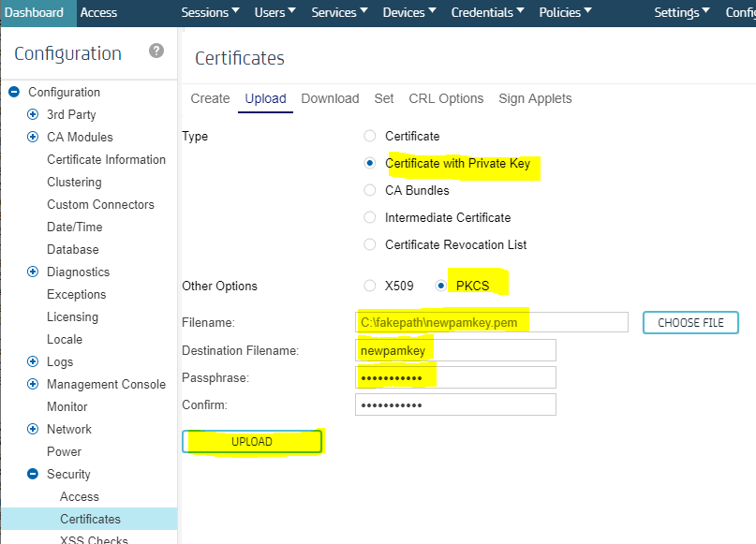Switch to the Download tab
The width and height of the screenshot is (756, 544).
(330, 98)
